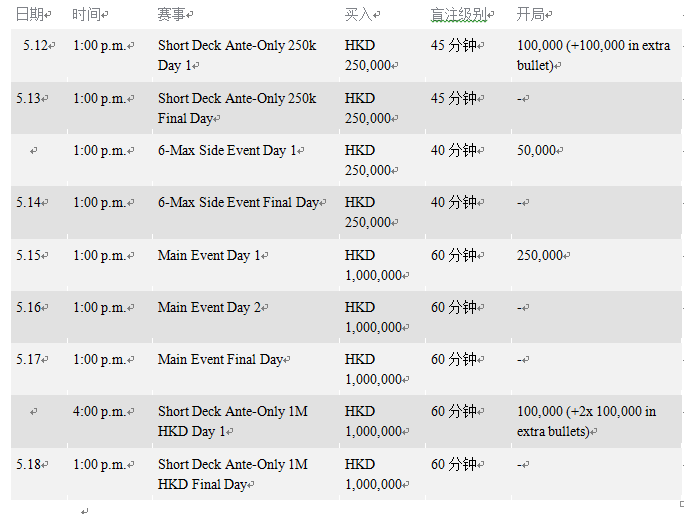Image resolution: width=684 pixels, height=514 pixels.
Task: Click the table resize handle at the table corner
Action: [x=681, y=503]
